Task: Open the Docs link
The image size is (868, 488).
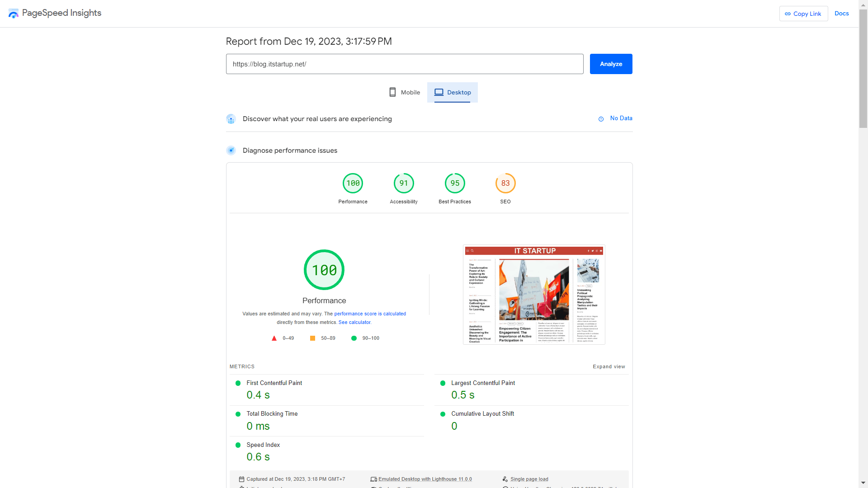Action: (x=841, y=14)
